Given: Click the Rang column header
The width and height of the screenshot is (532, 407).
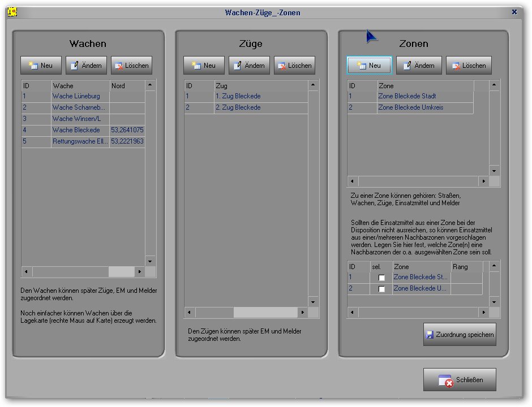Looking at the screenshot, I should (x=467, y=267).
